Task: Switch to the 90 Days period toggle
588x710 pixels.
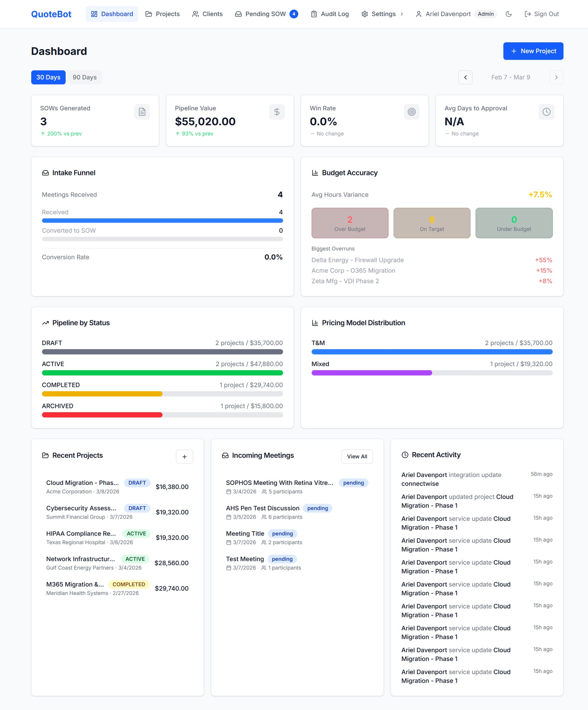Action: 84,77
